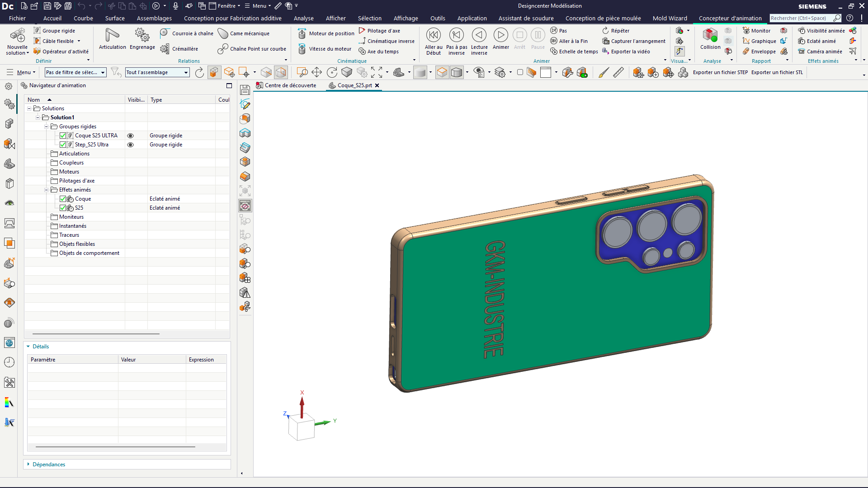
Task: Open the Vitesse du moteur tool
Action: [325, 49]
